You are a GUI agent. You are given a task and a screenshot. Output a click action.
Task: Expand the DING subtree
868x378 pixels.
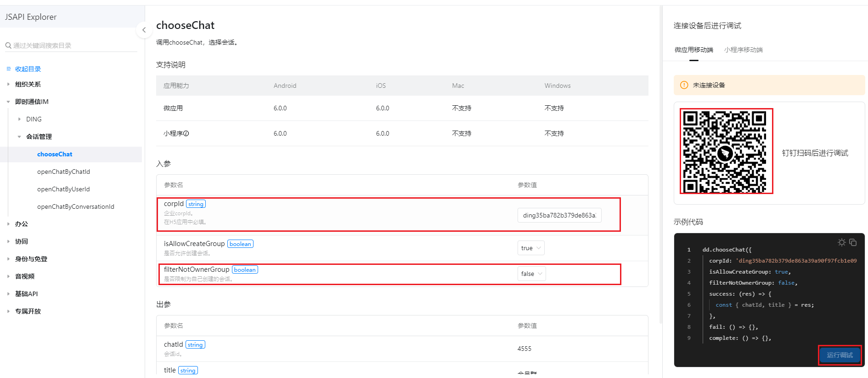pos(19,119)
